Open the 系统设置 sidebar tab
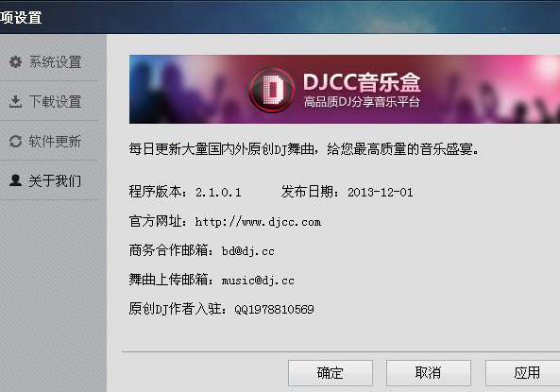 pos(49,61)
